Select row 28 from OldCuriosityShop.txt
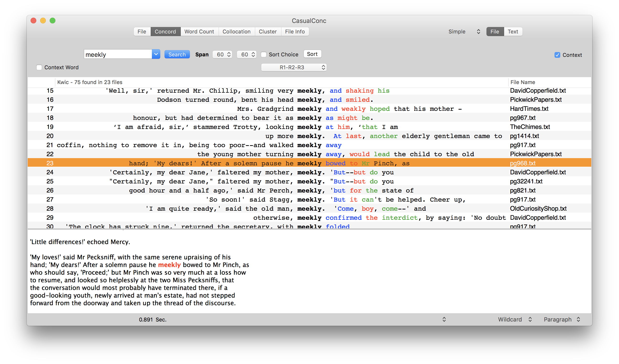The width and height of the screenshot is (619, 364). click(309, 209)
